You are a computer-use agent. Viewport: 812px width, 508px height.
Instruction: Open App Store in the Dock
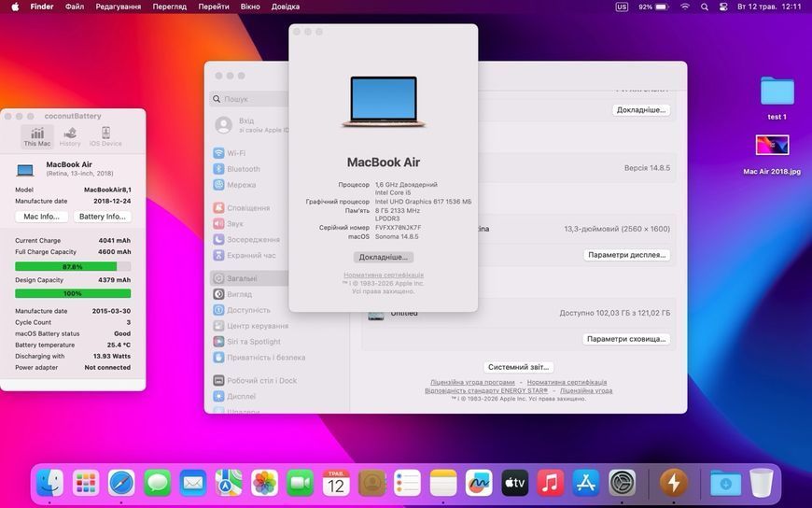(x=586, y=483)
